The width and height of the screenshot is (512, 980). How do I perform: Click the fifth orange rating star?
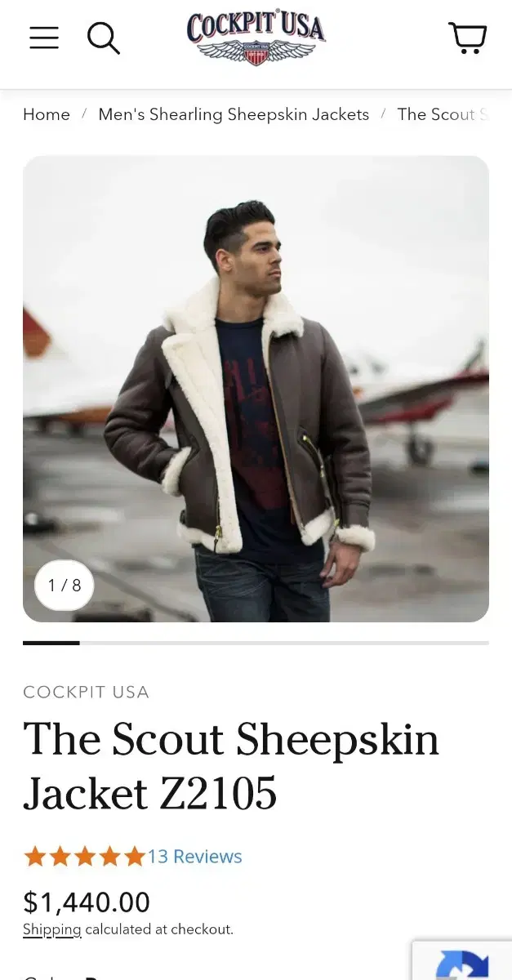134,856
